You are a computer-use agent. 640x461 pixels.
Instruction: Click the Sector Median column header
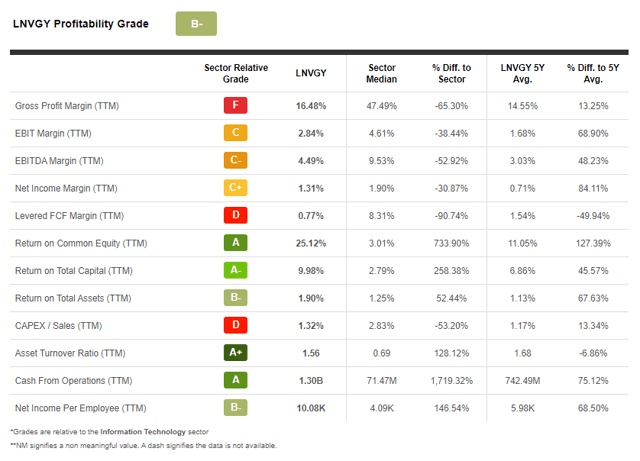coord(381,73)
